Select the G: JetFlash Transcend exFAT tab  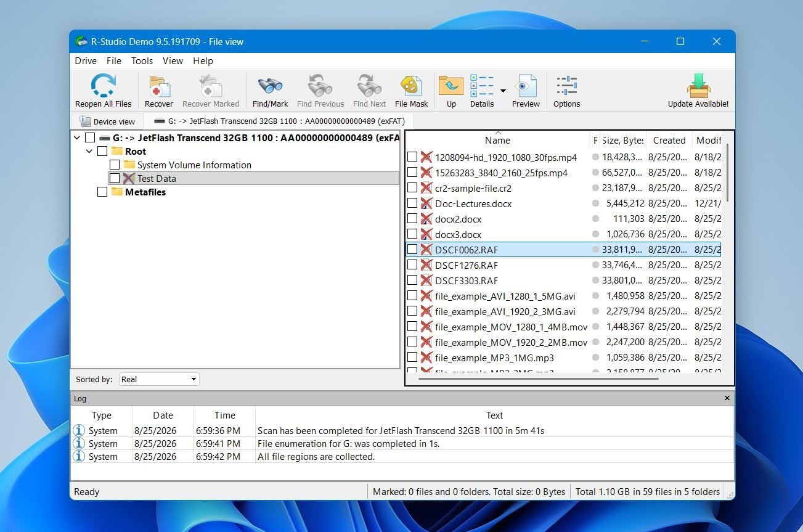tap(279, 121)
